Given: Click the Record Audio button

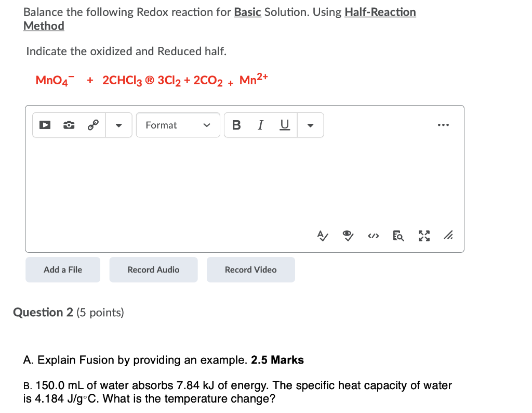Looking at the screenshot, I should 153,269.
